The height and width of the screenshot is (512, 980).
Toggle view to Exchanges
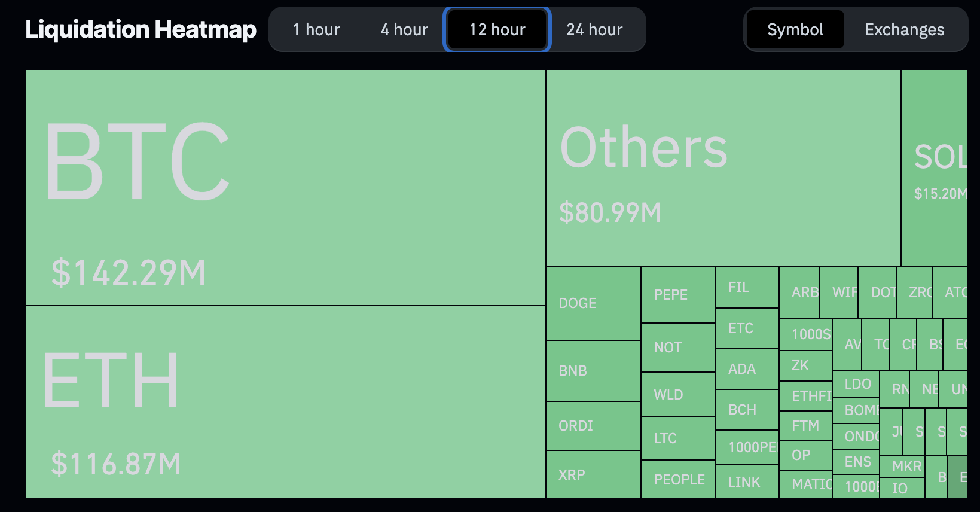click(904, 29)
